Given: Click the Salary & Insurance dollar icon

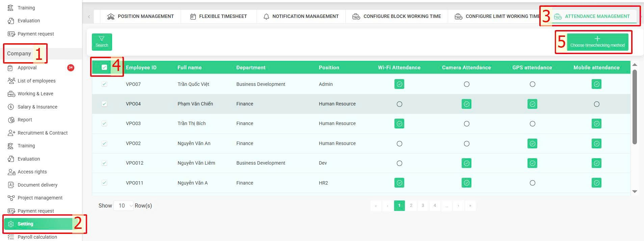Looking at the screenshot, I should 10,107.
